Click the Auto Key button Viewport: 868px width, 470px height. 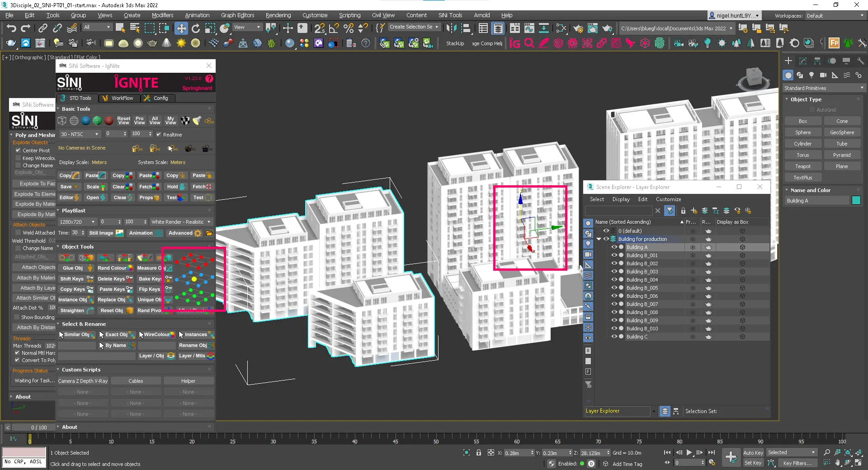pos(753,453)
